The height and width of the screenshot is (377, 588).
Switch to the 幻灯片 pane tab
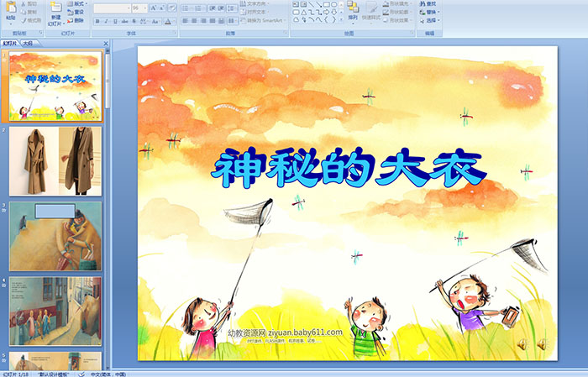pyautogui.click(x=10, y=43)
